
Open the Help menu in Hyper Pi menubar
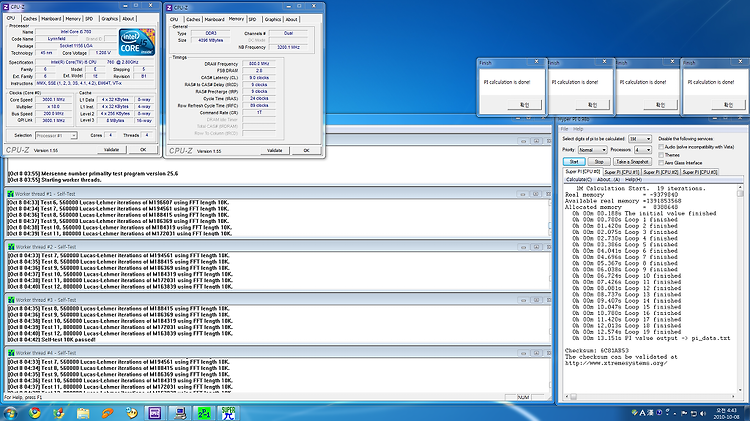578,129
